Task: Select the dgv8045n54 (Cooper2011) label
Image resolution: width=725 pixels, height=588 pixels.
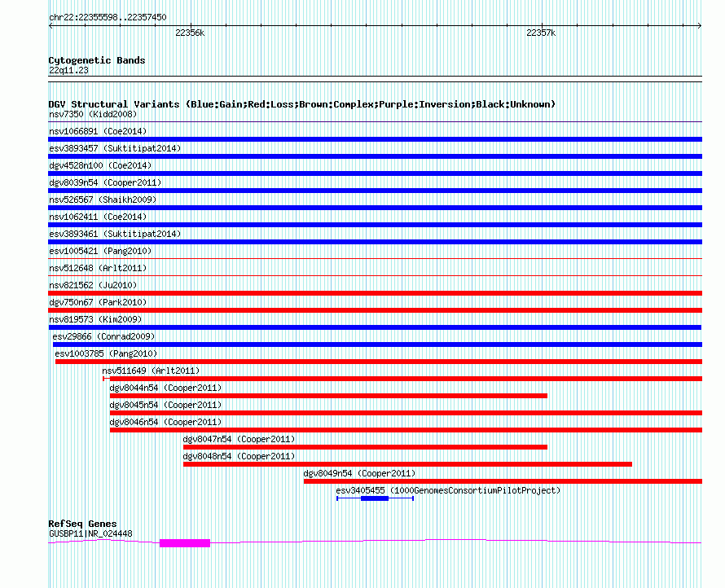Action: click(165, 405)
